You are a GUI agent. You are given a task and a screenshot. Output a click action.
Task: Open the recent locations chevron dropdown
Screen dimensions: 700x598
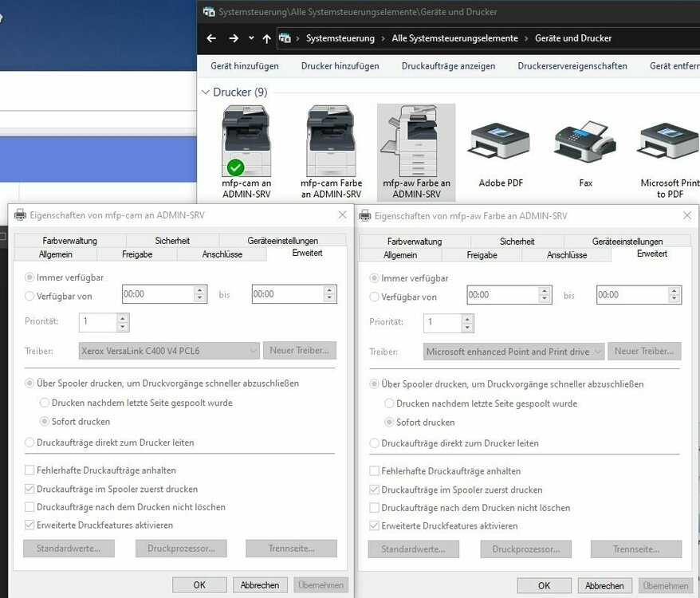point(251,38)
